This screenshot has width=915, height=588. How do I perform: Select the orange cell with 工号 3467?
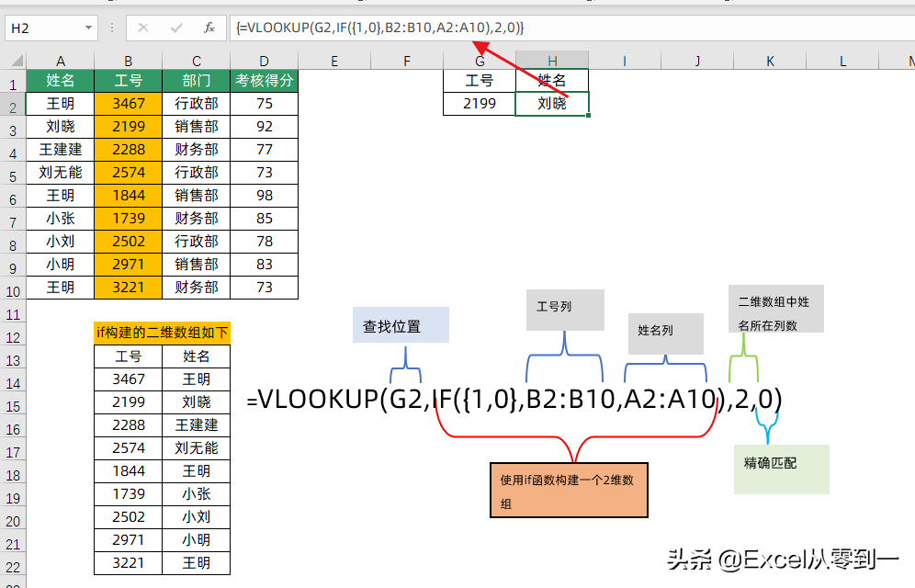pyautogui.click(x=128, y=104)
